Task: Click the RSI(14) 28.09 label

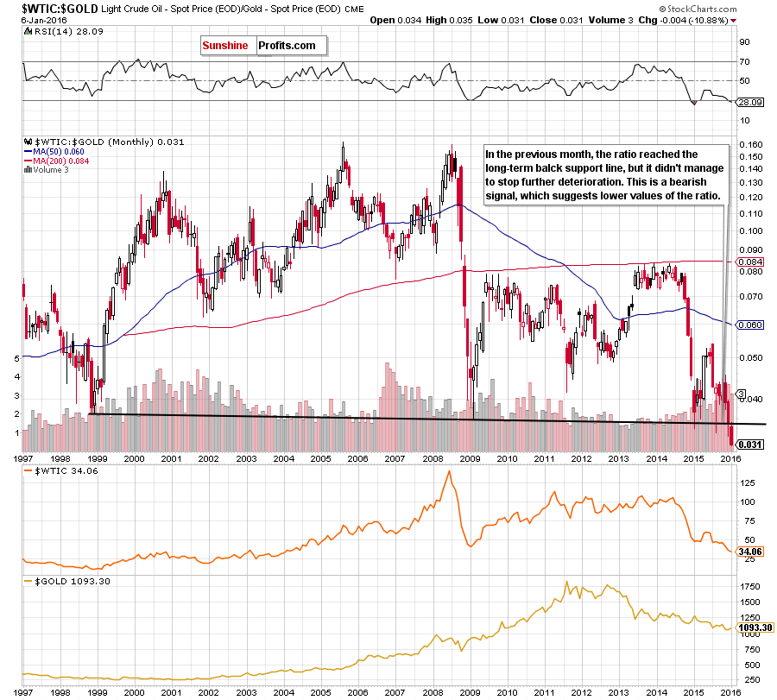Action: pyautogui.click(x=65, y=31)
